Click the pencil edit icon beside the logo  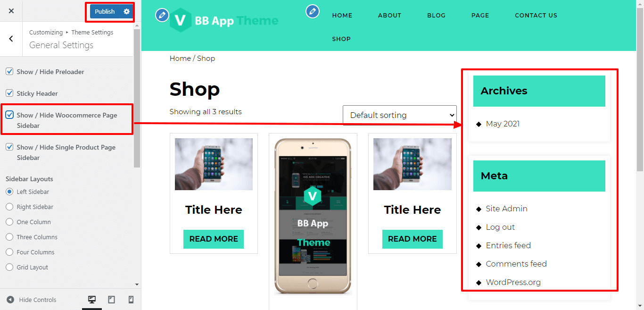[162, 15]
